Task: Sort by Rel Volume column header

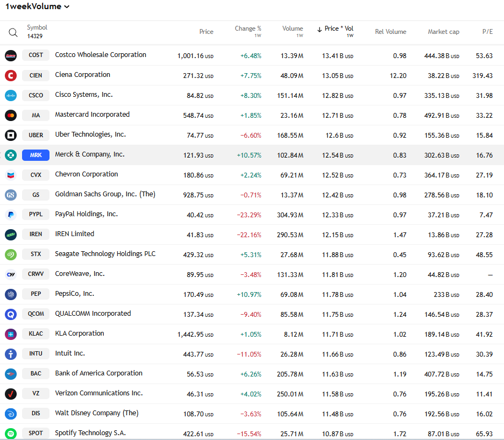Action: (x=391, y=32)
